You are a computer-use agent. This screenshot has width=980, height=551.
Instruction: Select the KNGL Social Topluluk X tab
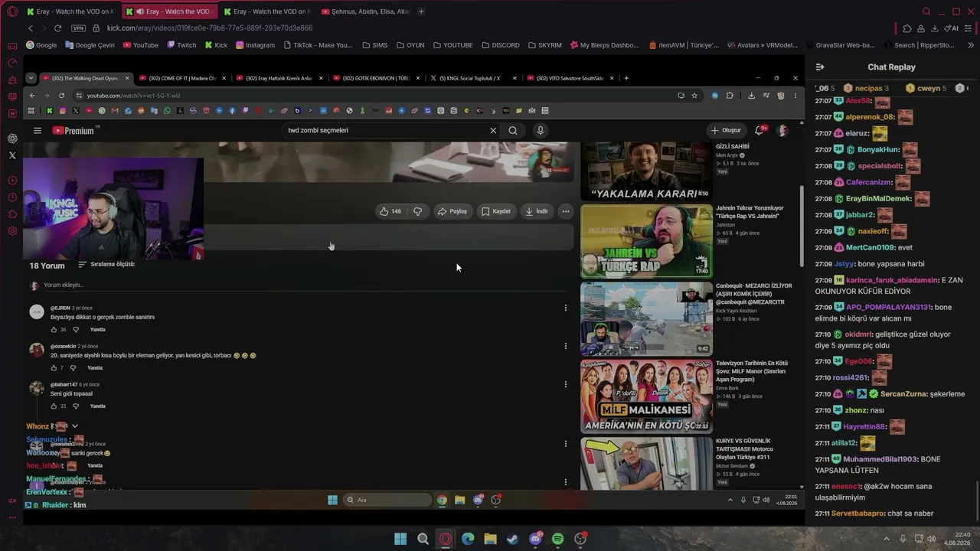pyautogui.click(x=472, y=78)
